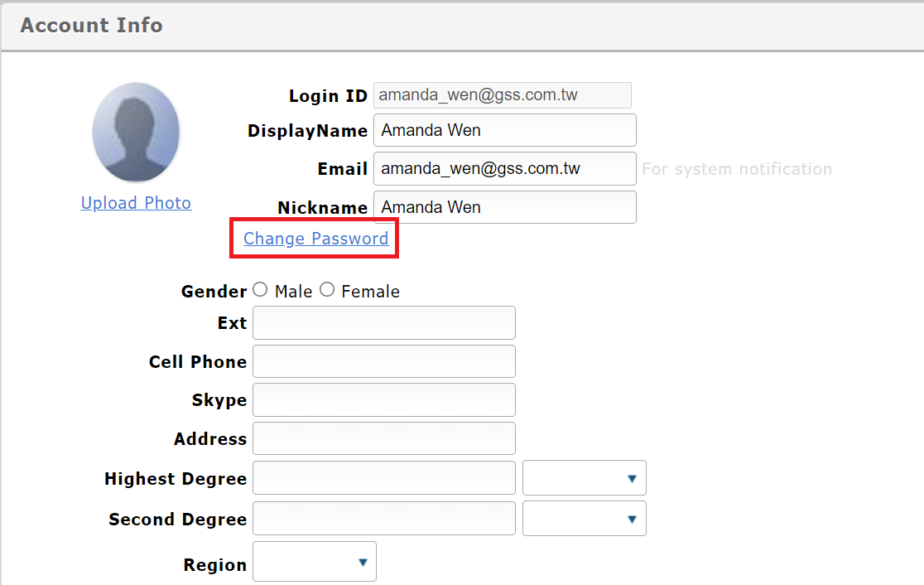The image size is (924, 585).
Task: Click the profile avatar photo
Action: pyautogui.click(x=136, y=133)
